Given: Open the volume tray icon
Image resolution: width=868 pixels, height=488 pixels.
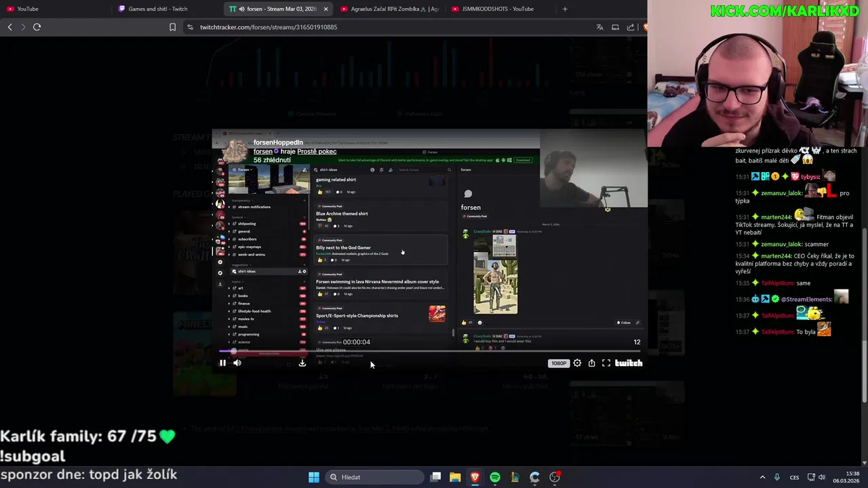Looking at the screenshot, I should pos(822,477).
